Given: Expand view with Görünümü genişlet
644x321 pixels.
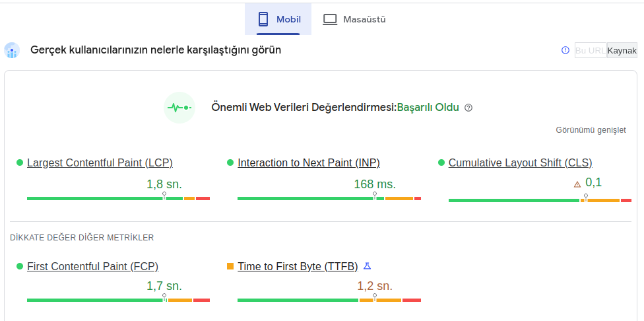Looking at the screenshot, I should pos(591,130).
